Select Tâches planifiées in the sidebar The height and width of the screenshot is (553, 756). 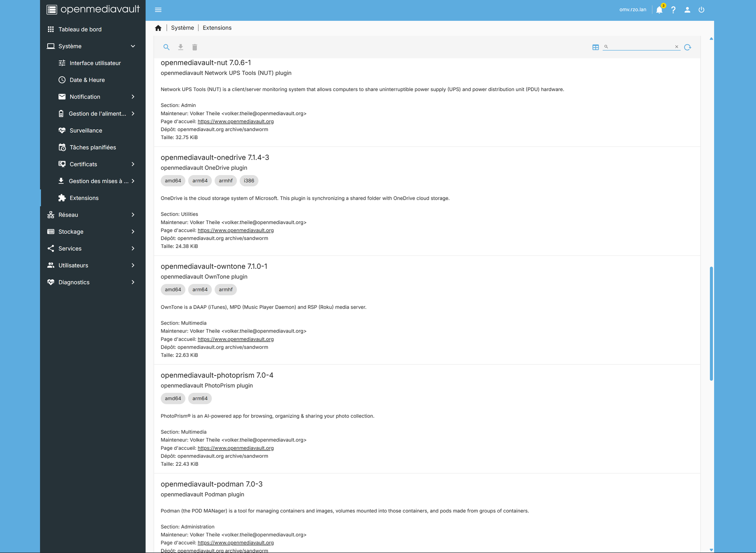[x=93, y=147]
